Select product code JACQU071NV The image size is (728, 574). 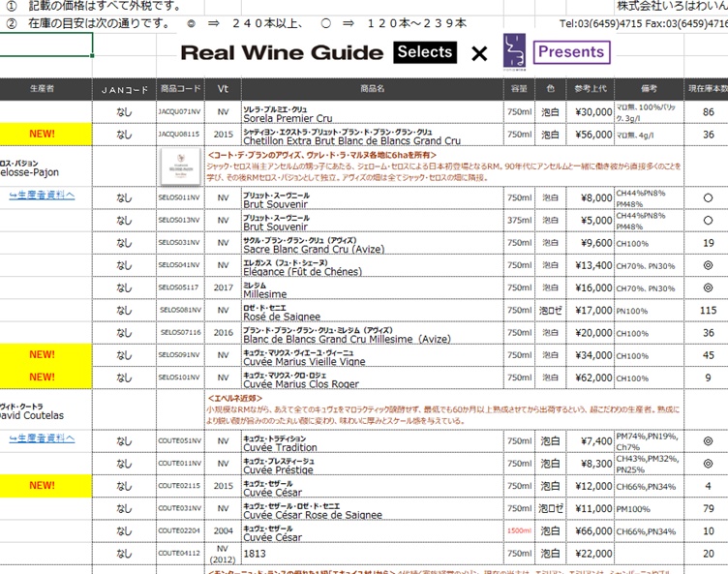181,112
